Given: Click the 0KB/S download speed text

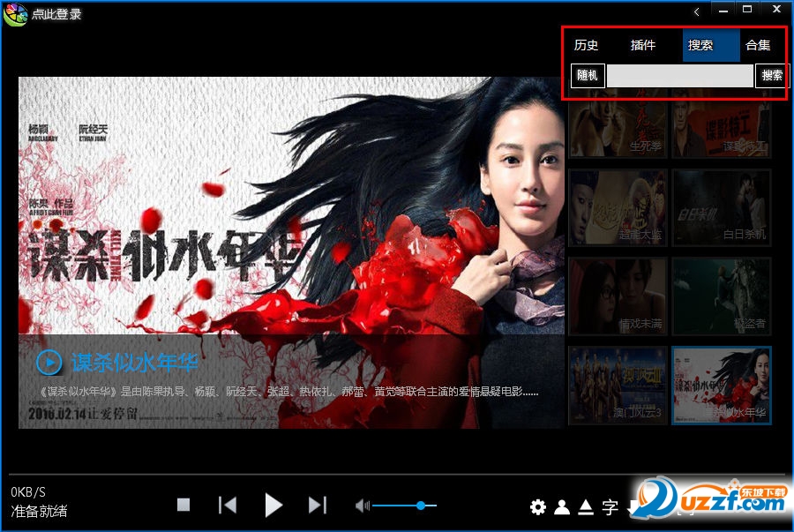Looking at the screenshot, I should tap(28, 491).
